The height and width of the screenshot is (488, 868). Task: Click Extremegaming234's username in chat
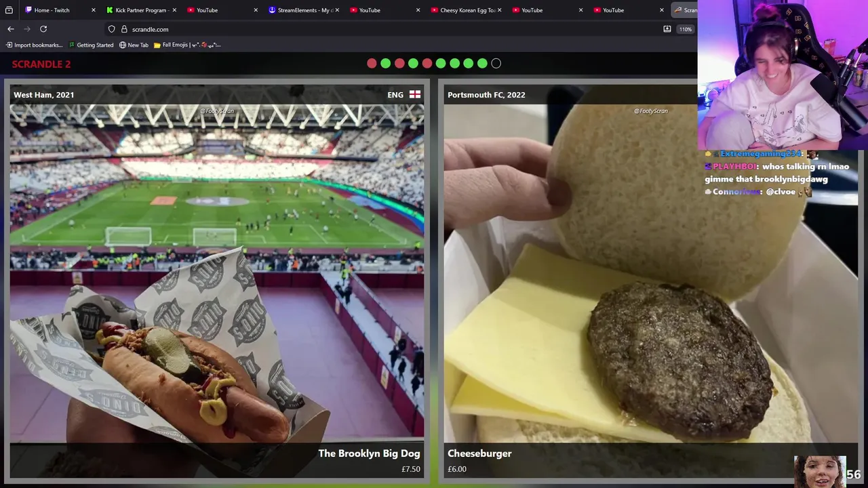coord(761,154)
